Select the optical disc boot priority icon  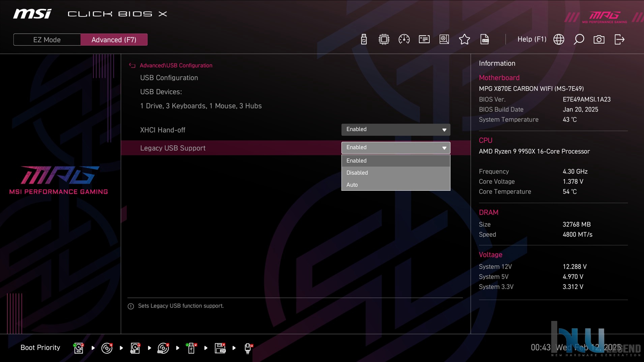coord(107,348)
